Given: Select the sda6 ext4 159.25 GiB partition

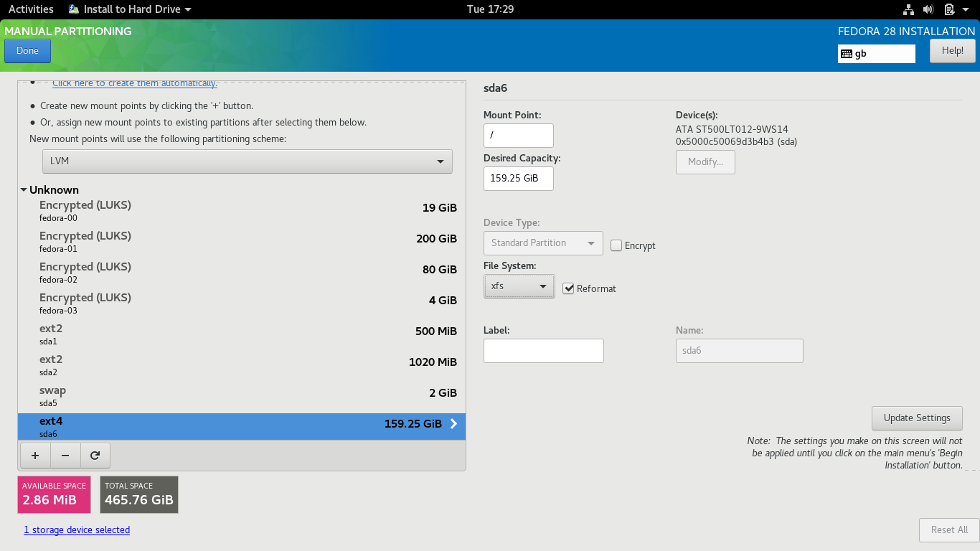Looking at the screenshot, I should point(242,427).
